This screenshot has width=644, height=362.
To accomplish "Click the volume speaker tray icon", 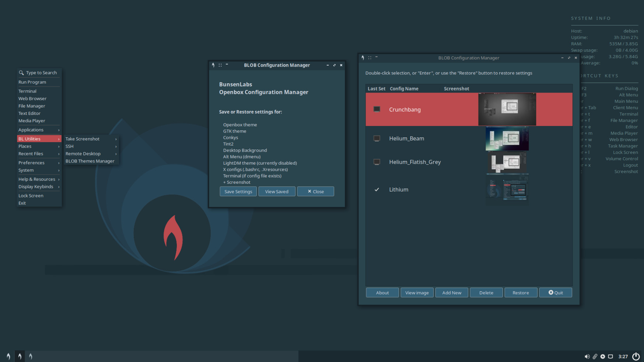I will point(587,356).
